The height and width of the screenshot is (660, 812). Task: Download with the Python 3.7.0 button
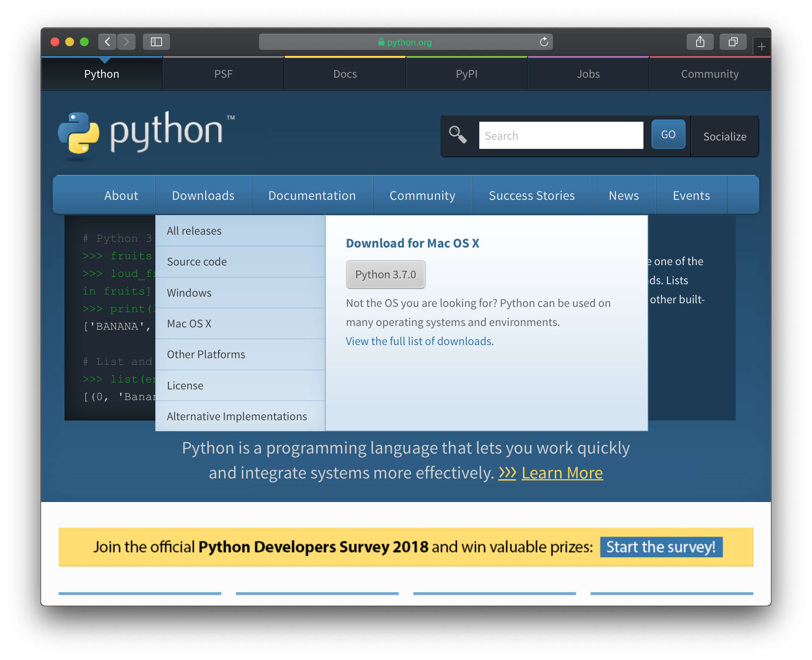[x=386, y=275]
